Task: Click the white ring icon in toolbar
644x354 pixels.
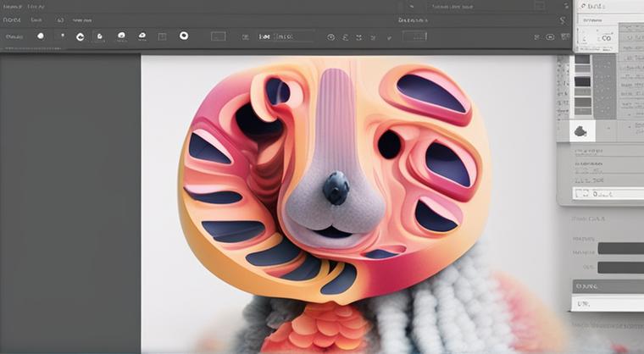Action: coord(184,36)
